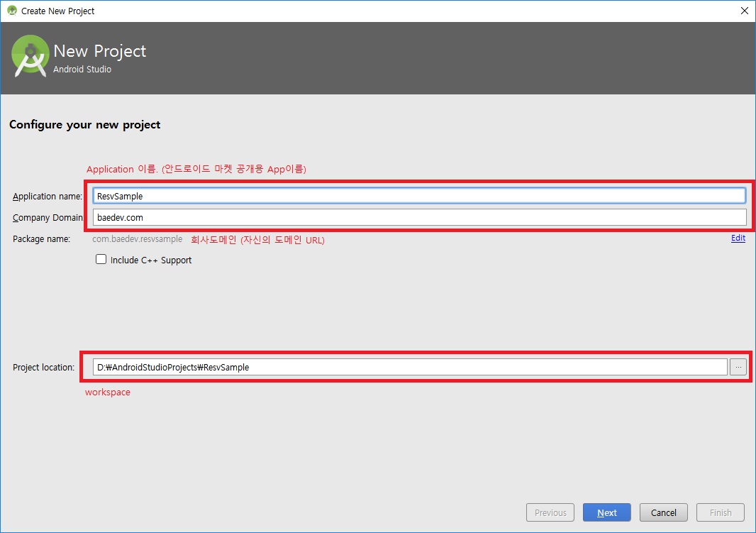This screenshot has width=756, height=533.
Task: Cancel the new project wizard
Action: tap(664, 512)
